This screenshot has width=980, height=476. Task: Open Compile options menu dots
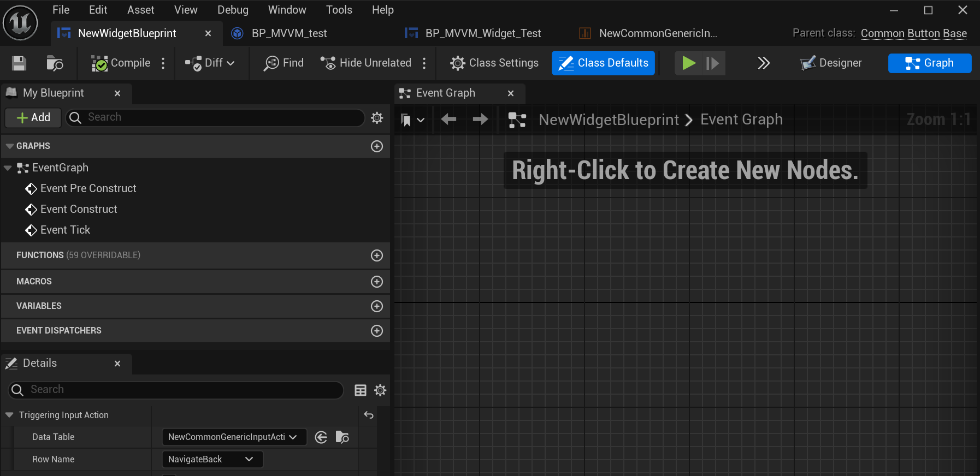pos(163,63)
